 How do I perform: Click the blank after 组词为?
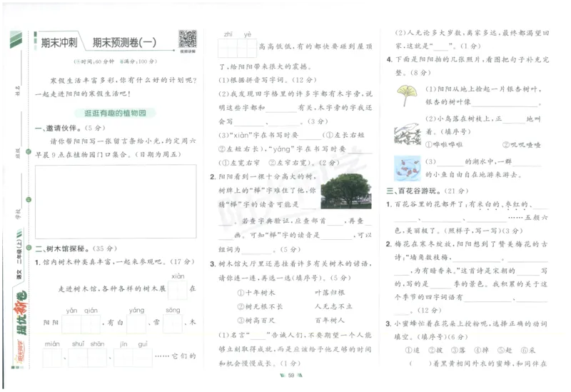tap(257, 250)
